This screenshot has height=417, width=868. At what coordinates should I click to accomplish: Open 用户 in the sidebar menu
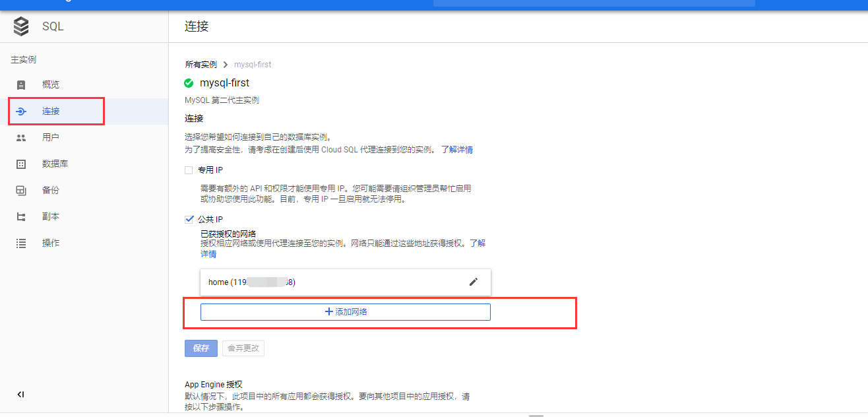click(x=51, y=137)
